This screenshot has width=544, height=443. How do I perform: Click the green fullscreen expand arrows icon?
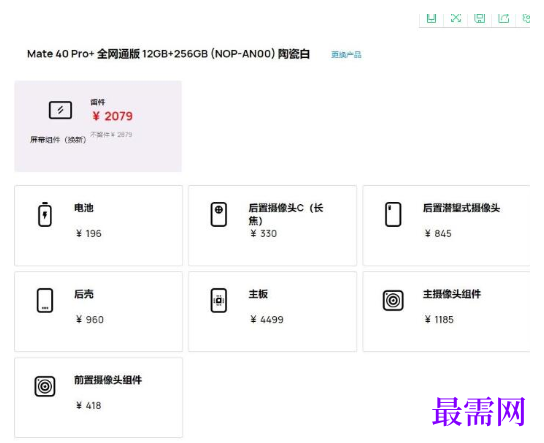456,18
